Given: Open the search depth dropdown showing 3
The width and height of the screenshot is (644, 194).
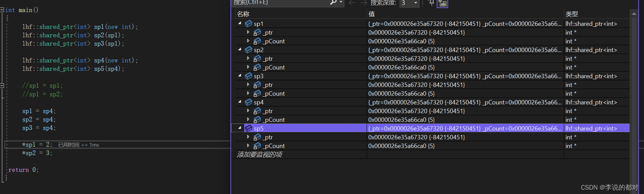Looking at the screenshot, I should click(410, 3).
